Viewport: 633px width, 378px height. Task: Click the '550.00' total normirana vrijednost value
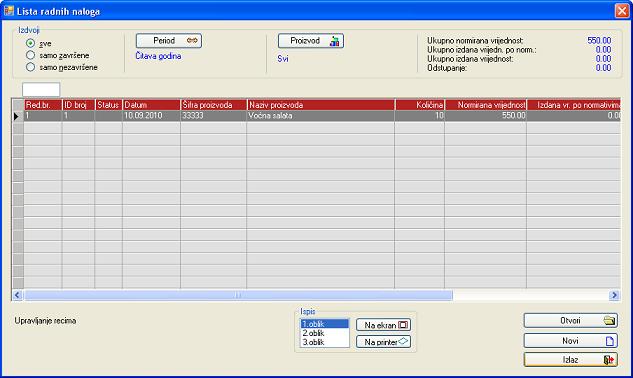click(599, 40)
